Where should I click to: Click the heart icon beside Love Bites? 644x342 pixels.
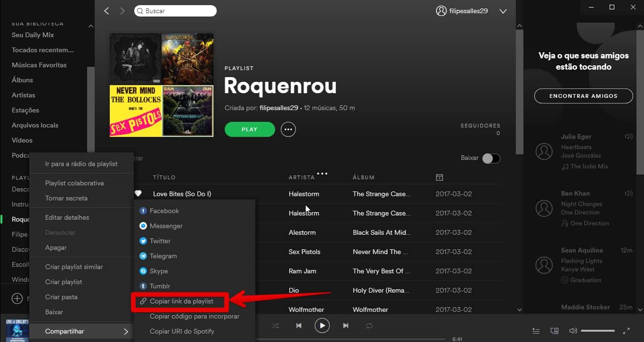[x=138, y=193]
